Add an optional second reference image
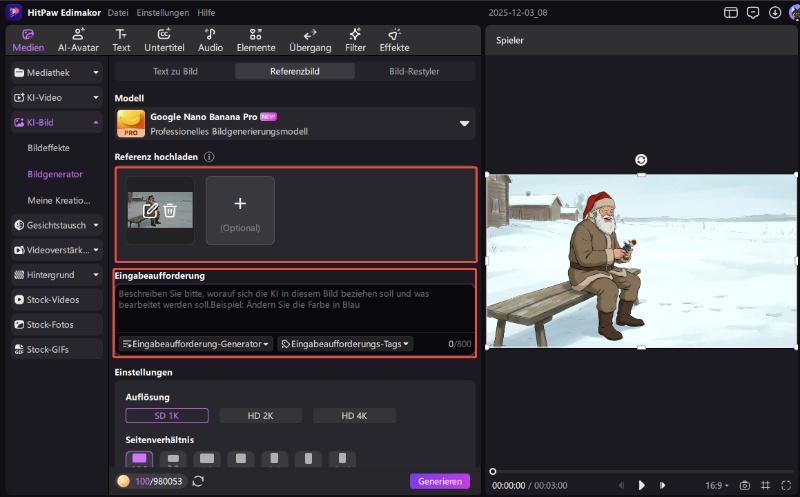 (x=240, y=210)
